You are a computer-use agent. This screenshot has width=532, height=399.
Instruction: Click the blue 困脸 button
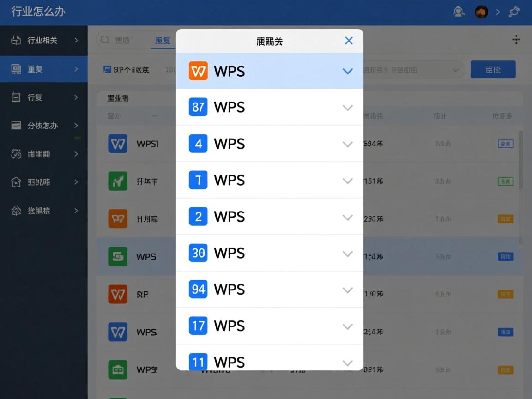493,69
